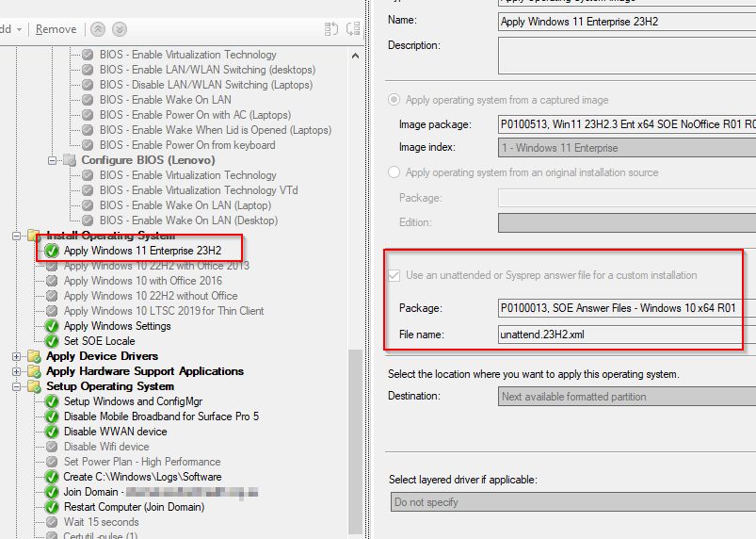Click the Collapse All tree toolbar icon
756x539 pixels.
tap(353, 29)
